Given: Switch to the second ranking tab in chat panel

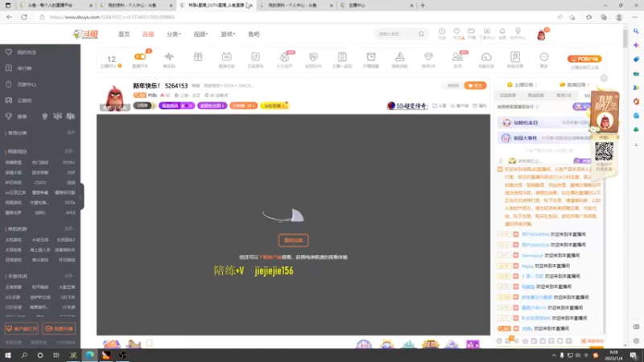Looking at the screenshot, I should click(535, 95).
